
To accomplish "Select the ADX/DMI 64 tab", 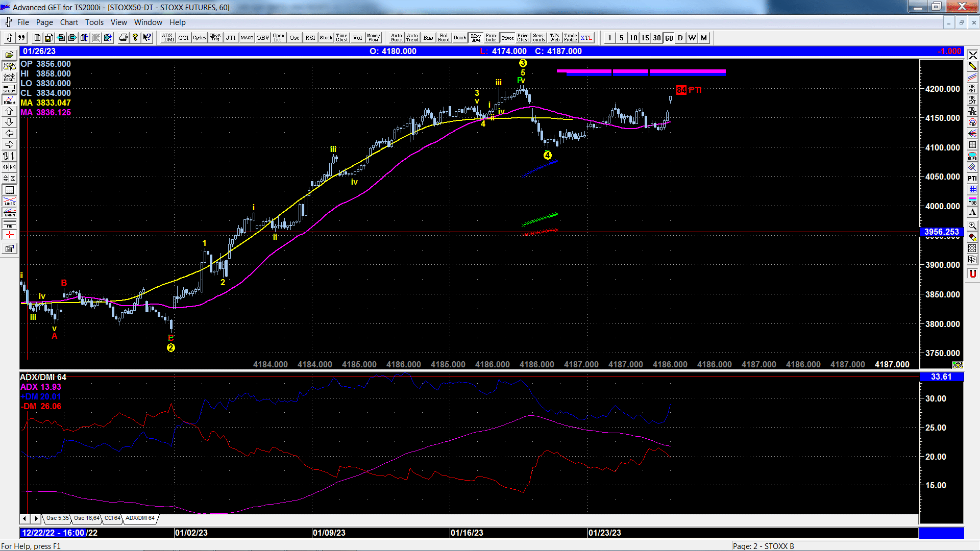I will [x=140, y=518].
